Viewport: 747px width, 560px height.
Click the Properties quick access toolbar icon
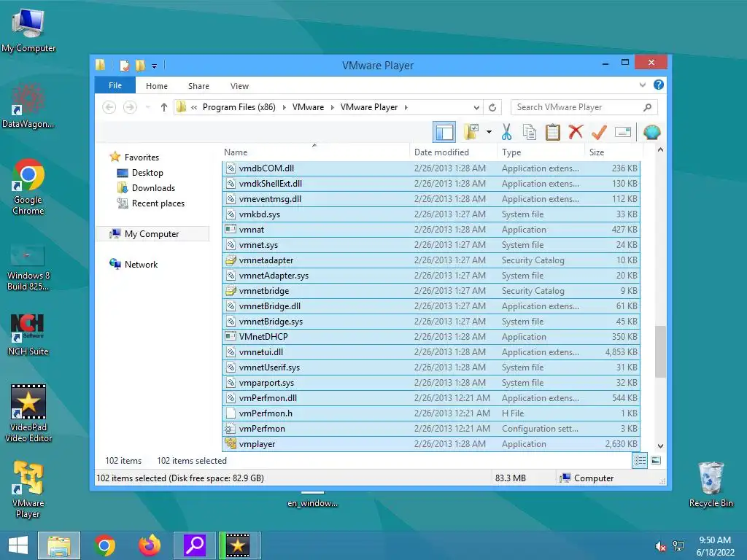pyautogui.click(x=124, y=65)
